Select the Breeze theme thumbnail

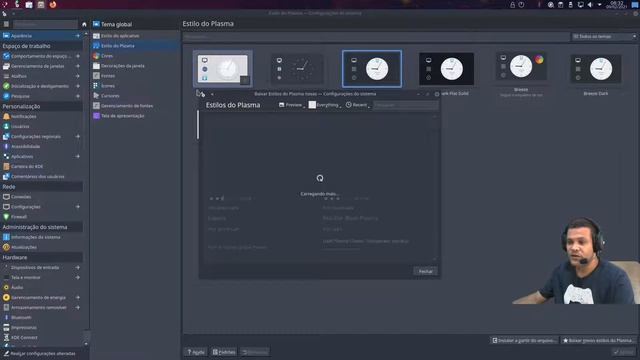tap(521, 66)
